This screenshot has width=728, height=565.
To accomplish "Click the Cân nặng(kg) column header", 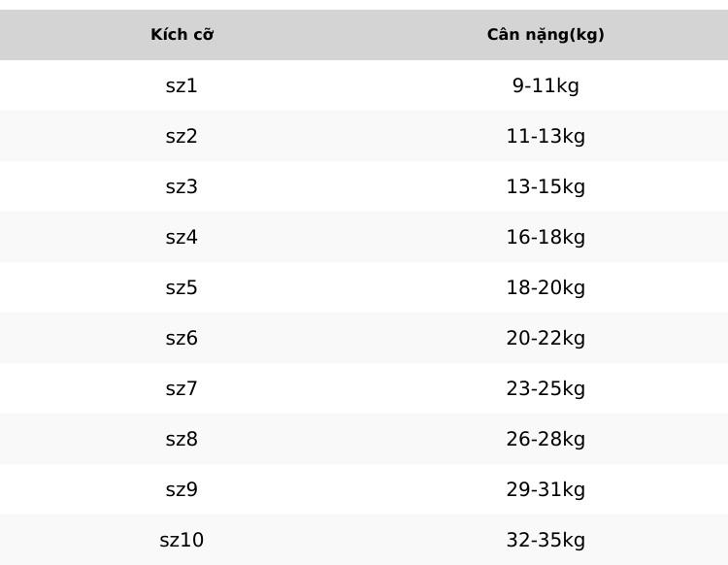I will tap(546, 35).
